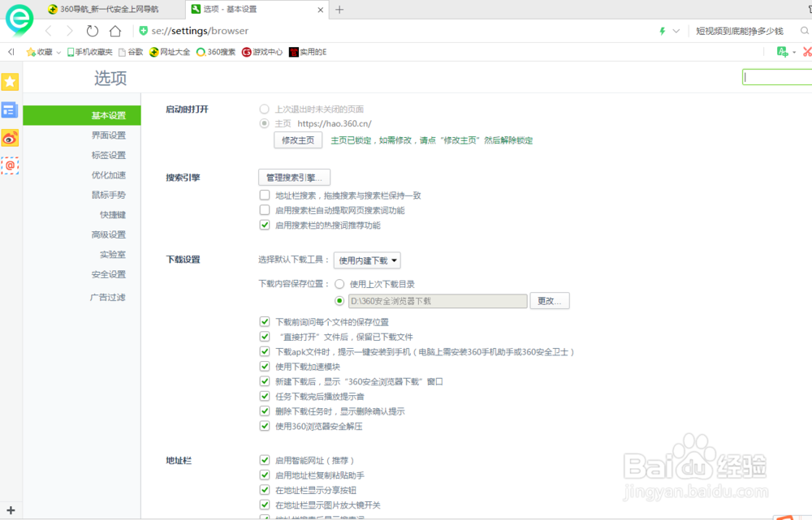Open the Weibo sidebar icon
This screenshot has height=520, width=812.
click(x=10, y=138)
